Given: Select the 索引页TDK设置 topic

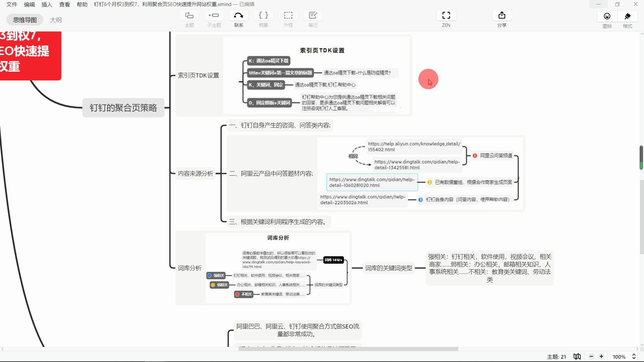Looking at the screenshot, I should click(199, 75).
